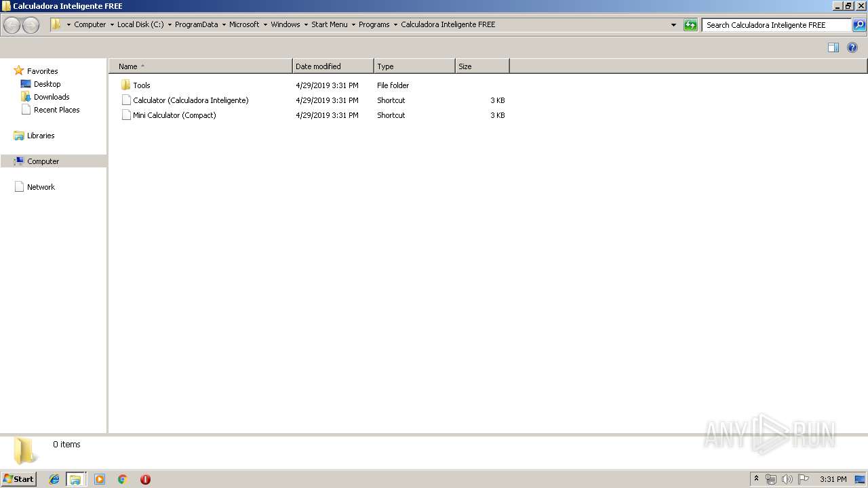This screenshot has width=868, height=488.
Task: Refresh the folder view with green arrows
Action: (690, 25)
